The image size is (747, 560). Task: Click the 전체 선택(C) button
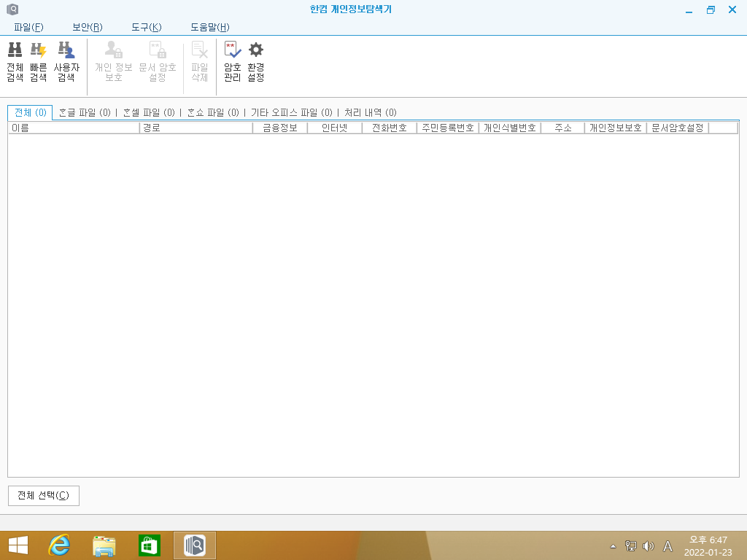(43, 496)
